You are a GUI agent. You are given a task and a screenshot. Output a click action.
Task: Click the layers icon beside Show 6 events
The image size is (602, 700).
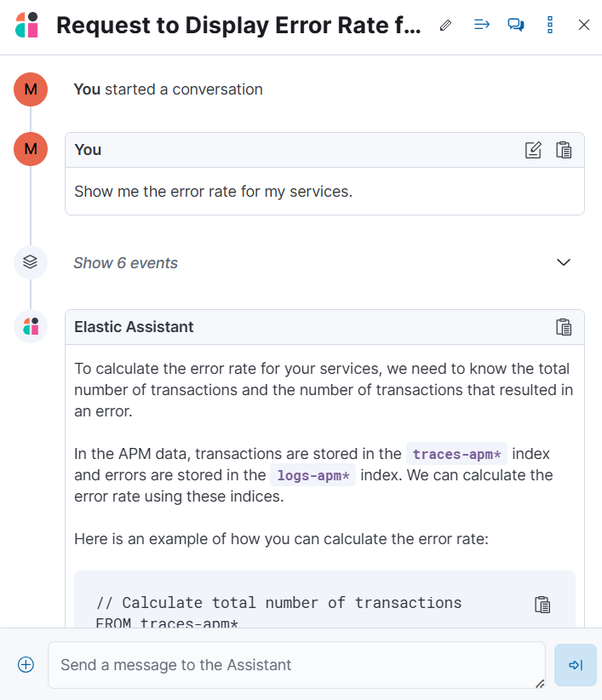(31, 261)
